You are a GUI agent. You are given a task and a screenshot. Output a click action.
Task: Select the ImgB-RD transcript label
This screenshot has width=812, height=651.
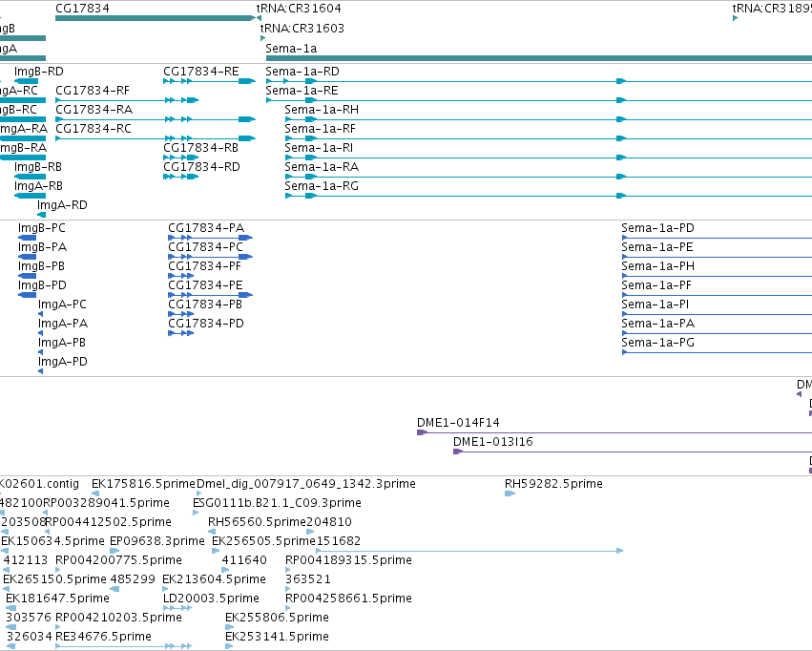[39, 72]
